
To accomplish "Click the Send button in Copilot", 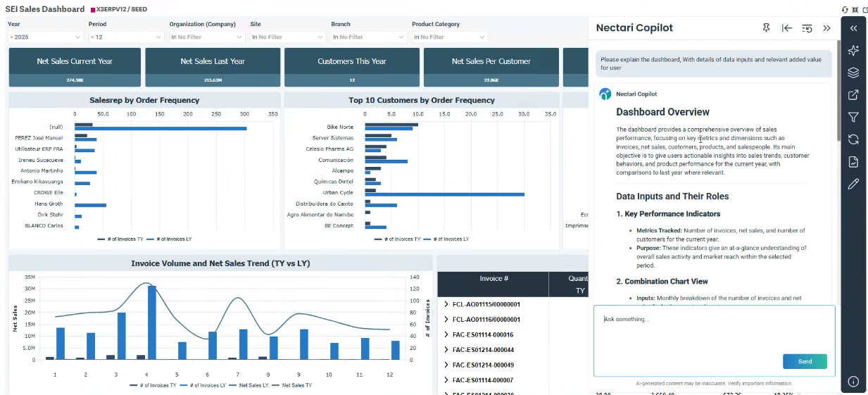I will click(805, 361).
